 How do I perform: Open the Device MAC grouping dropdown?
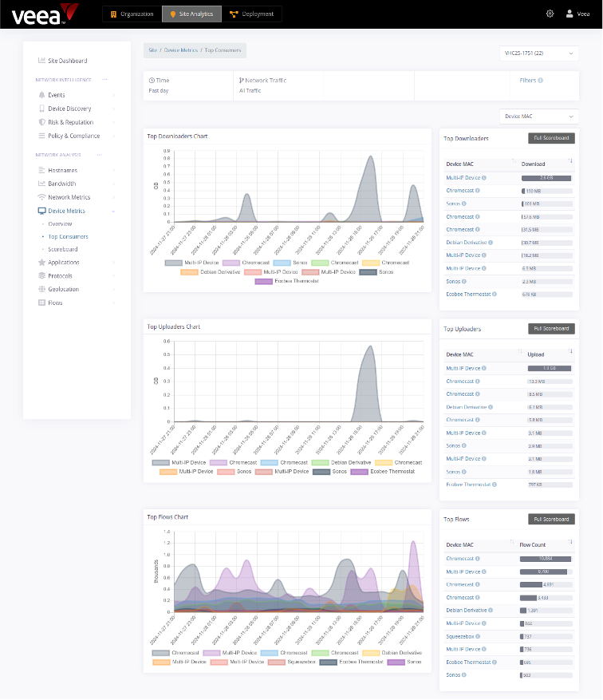(x=538, y=116)
